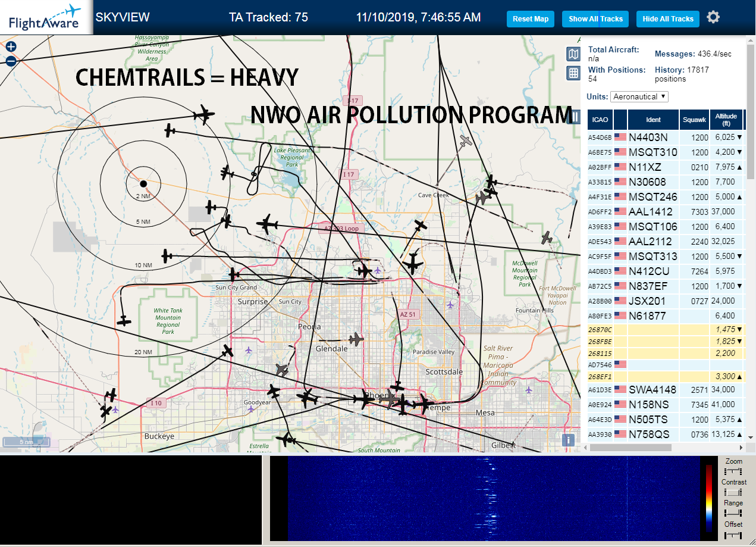Screen dimensions: 756x547
Task: Select aircraft row N11XZ
Action: pyautogui.click(x=666, y=167)
